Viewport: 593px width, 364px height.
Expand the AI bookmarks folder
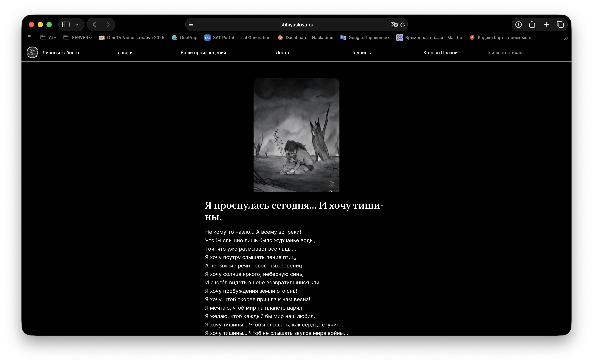click(49, 38)
